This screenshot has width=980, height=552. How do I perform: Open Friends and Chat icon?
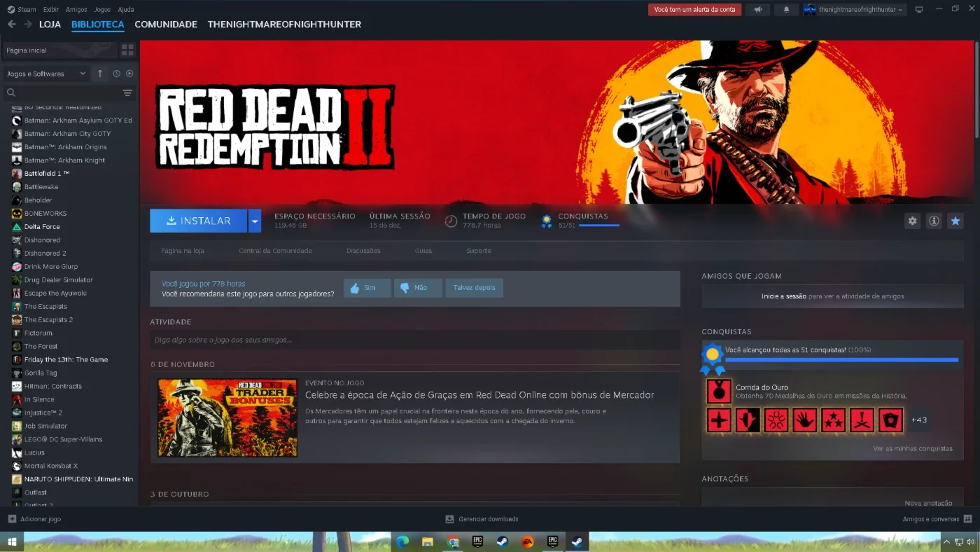coord(967,519)
